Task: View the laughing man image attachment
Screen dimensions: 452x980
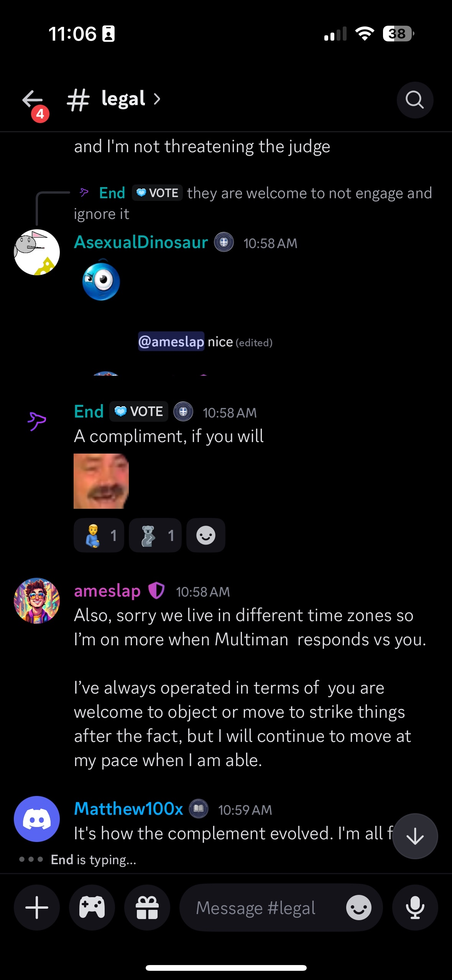Action: tap(101, 481)
